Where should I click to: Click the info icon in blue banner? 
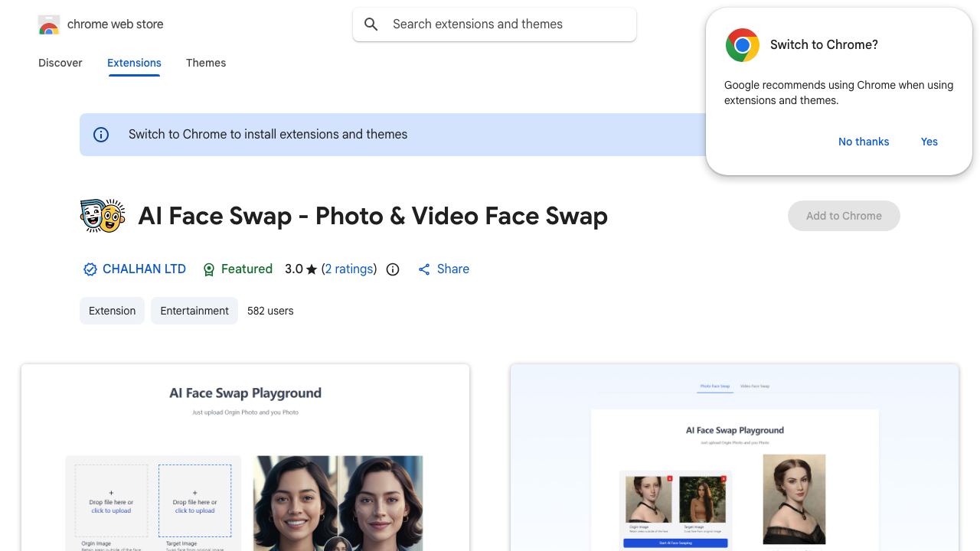[x=101, y=135]
